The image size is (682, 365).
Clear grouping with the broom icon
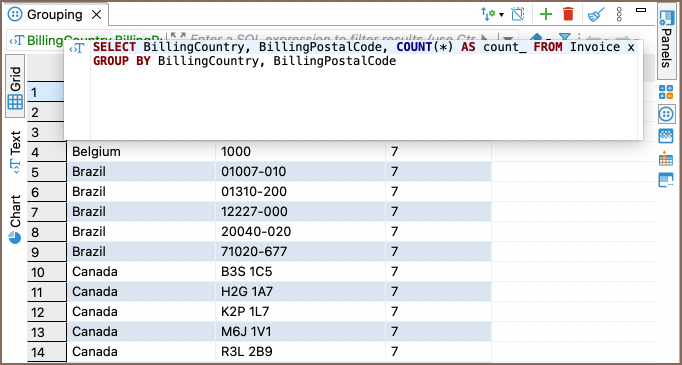click(596, 15)
